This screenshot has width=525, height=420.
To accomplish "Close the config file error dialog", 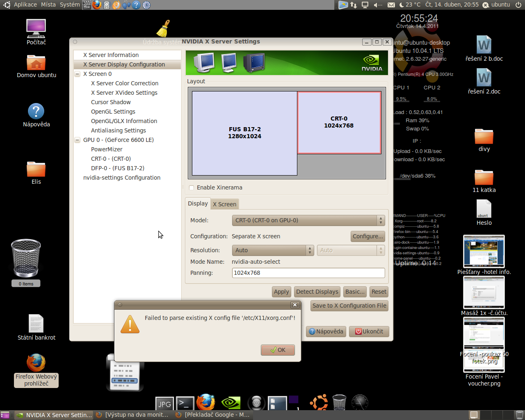I will point(294,305).
